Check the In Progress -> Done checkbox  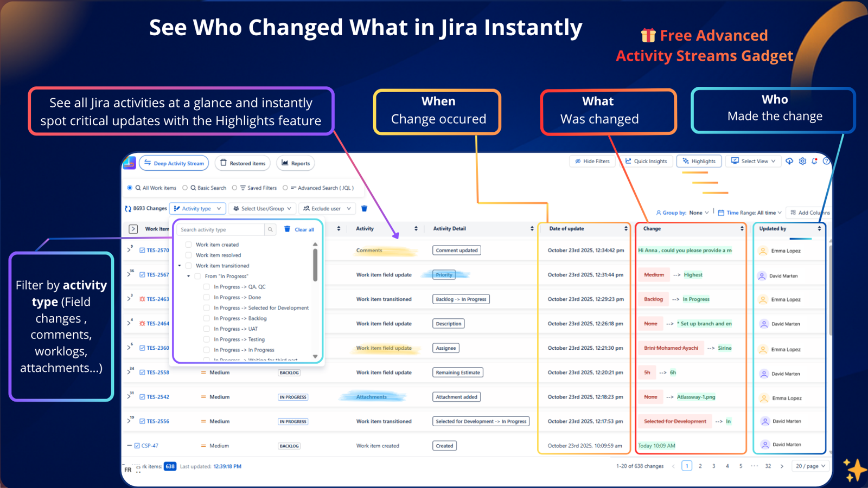(206, 297)
